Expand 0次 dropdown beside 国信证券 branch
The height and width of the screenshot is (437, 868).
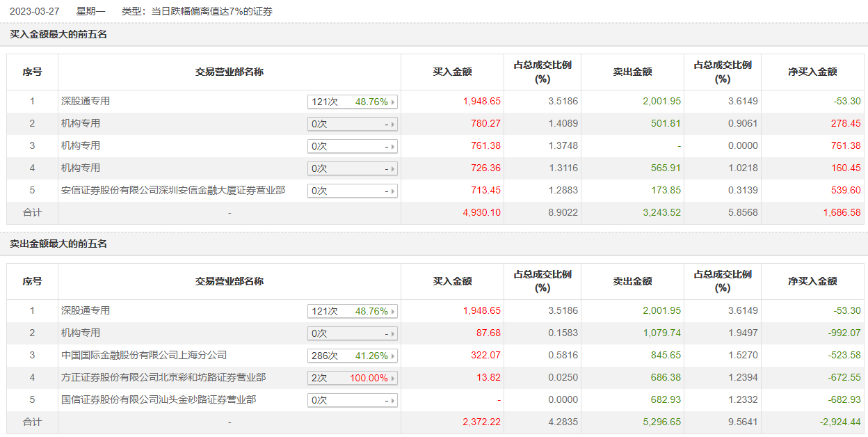pyautogui.click(x=353, y=400)
